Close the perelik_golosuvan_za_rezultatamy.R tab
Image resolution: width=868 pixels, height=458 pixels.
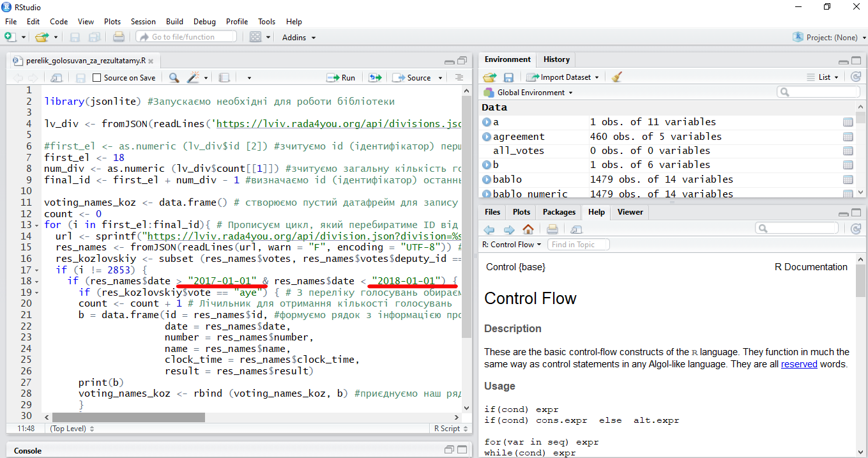pyautogui.click(x=152, y=61)
